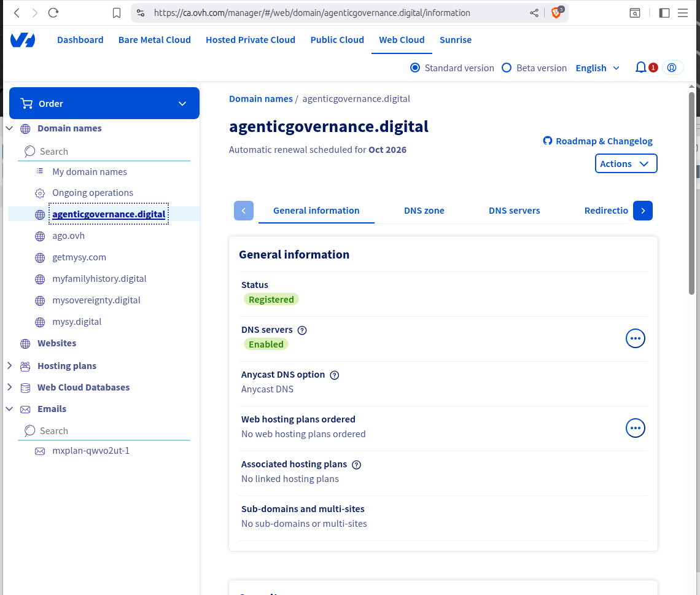Click the Anycast DNS option help icon
This screenshot has height=595, width=700.
[335, 375]
